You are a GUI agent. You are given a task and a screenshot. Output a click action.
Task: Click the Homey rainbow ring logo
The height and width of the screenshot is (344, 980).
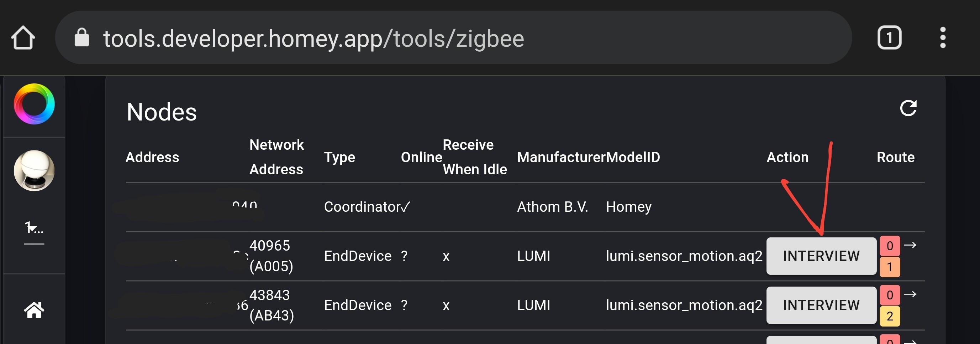coord(34,104)
